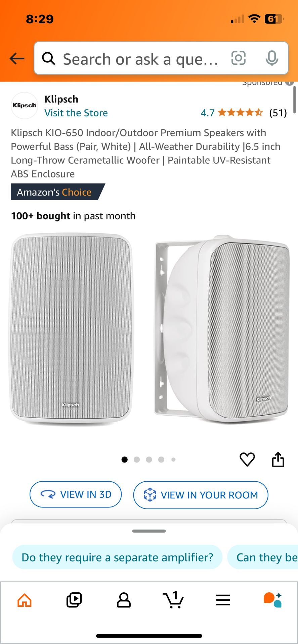The image size is (298, 644).
Task: Open camera lens visual search
Action: pyautogui.click(x=239, y=58)
